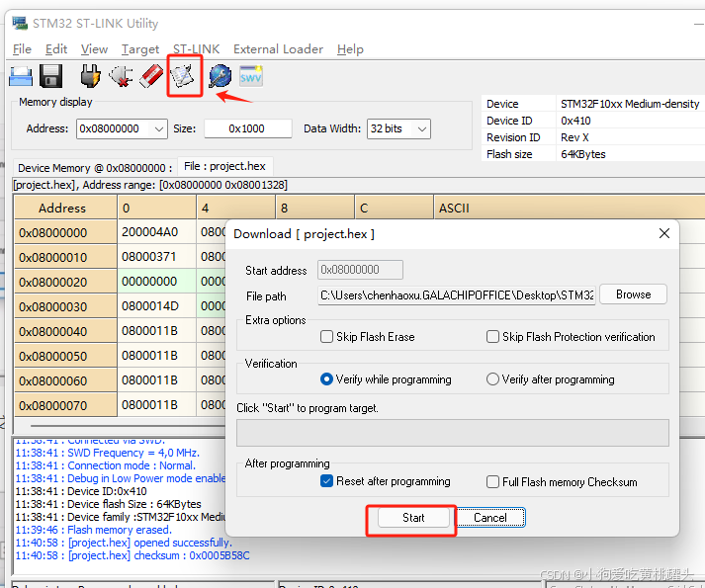
Task: Open the Help menu
Action: [350, 49]
